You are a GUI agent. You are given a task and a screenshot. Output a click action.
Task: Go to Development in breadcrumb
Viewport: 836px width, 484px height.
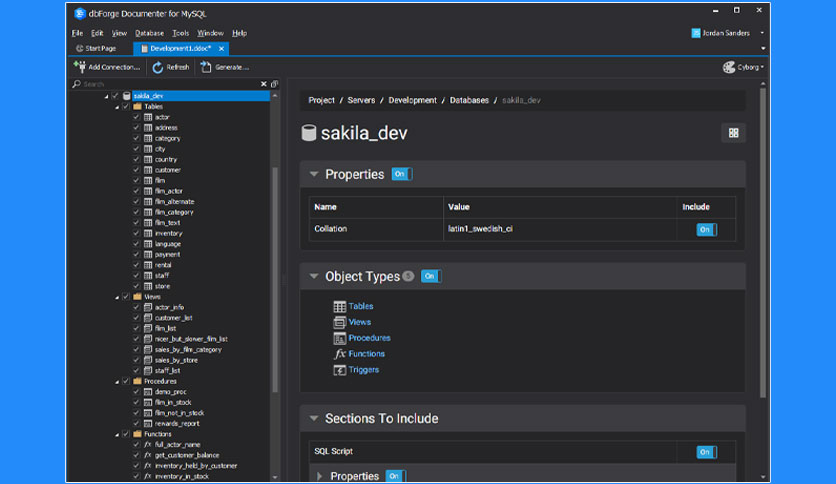[412, 100]
